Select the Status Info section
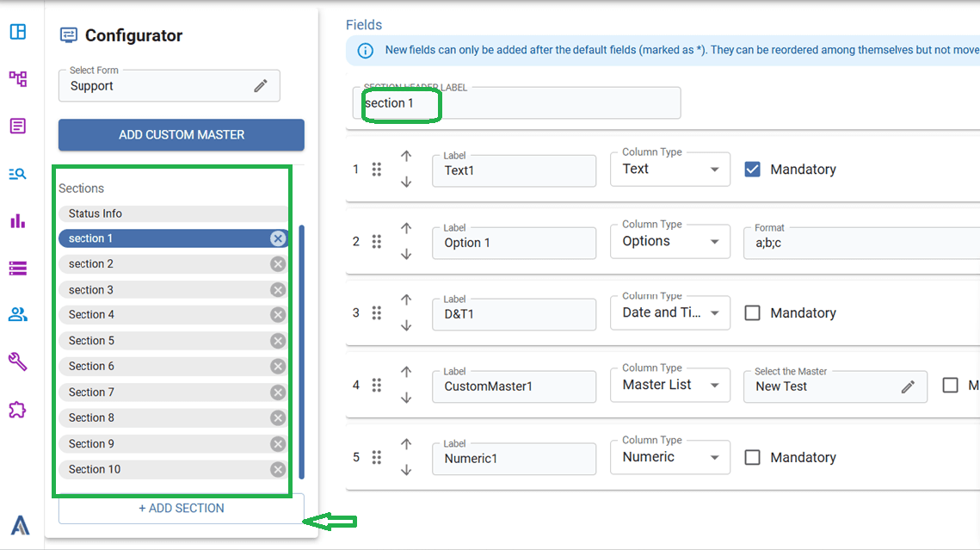The height and width of the screenshot is (550, 980). [173, 213]
